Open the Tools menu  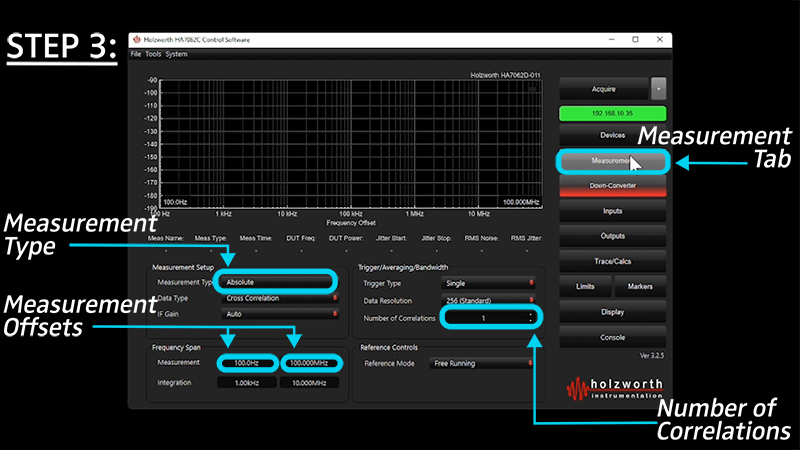point(153,54)
